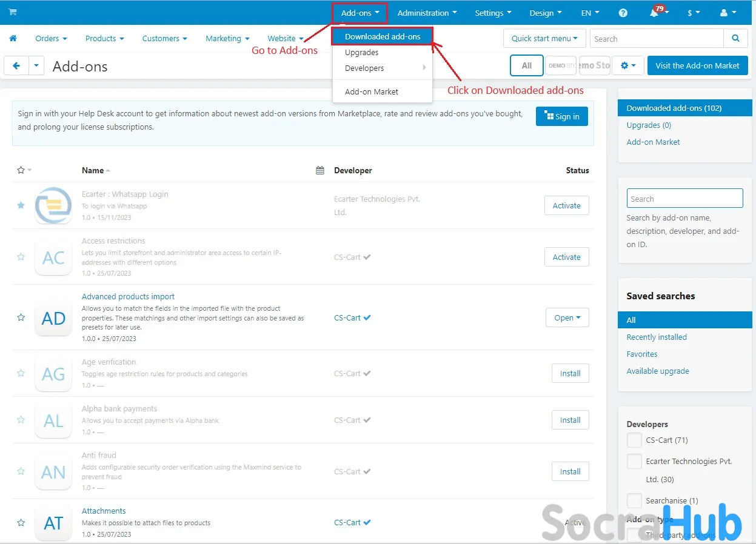Check the Ecarter Technologies Pvt. Ltd. filter
This screenshot has height=544, width=756.
tap(634, 462)
